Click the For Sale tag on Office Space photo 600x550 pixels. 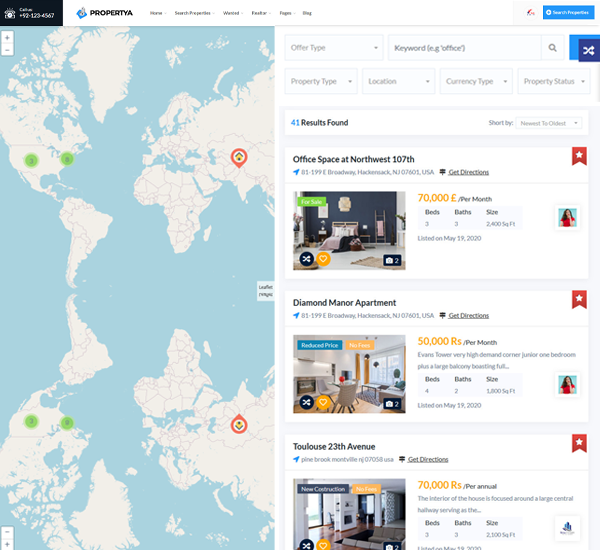pyautogui.click(x=311, y=202)
